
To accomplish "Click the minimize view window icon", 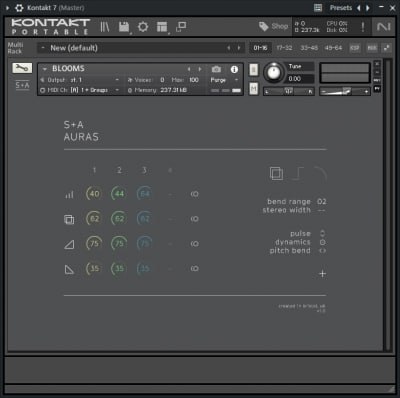I will [x=181, y=27].
